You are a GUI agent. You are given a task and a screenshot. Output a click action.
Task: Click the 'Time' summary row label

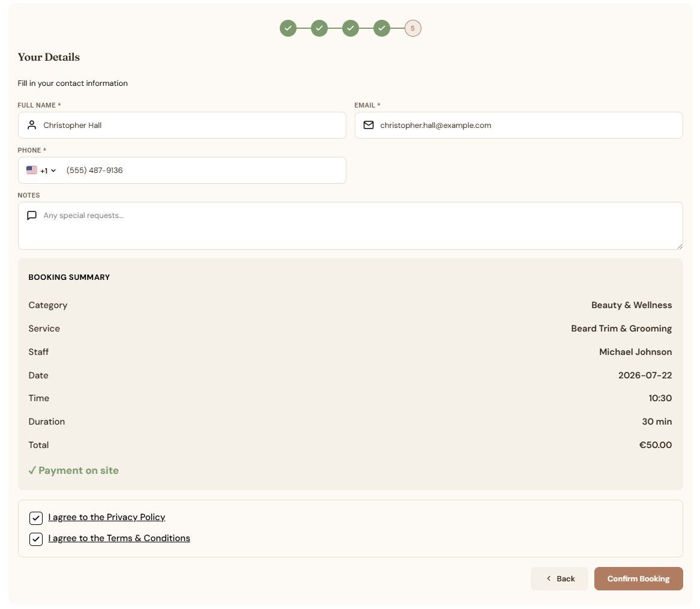click(x=39, y=398)
